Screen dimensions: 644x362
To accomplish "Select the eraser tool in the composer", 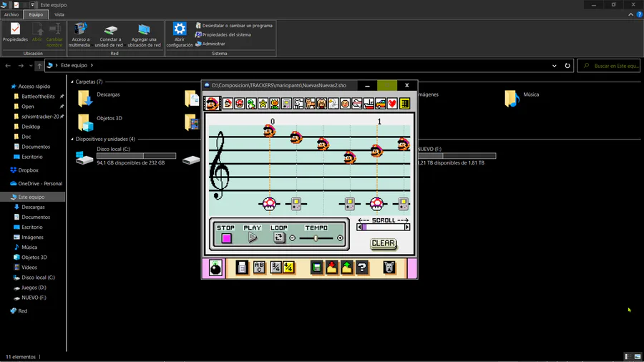I will pos(243,268).
